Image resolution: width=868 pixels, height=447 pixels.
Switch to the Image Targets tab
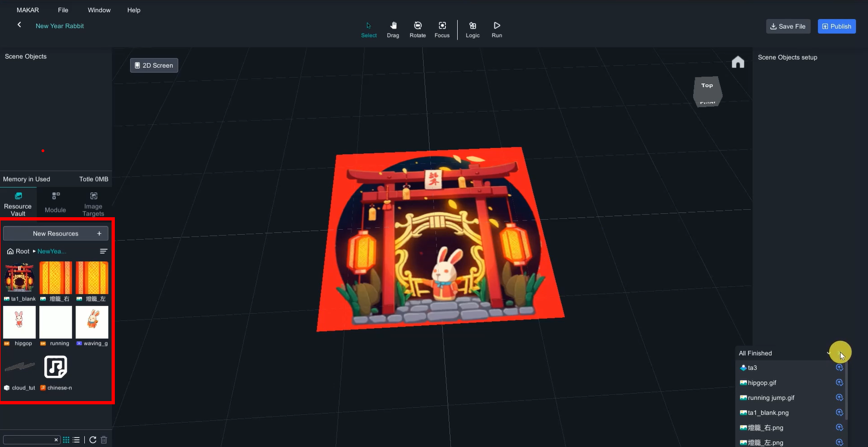[93, 204]
